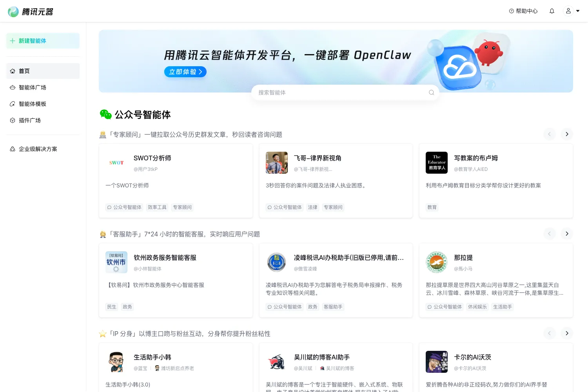Screen dimensions: 588x392
Task: Click author @傲雪凌峰
Action: tap(305, 269)
